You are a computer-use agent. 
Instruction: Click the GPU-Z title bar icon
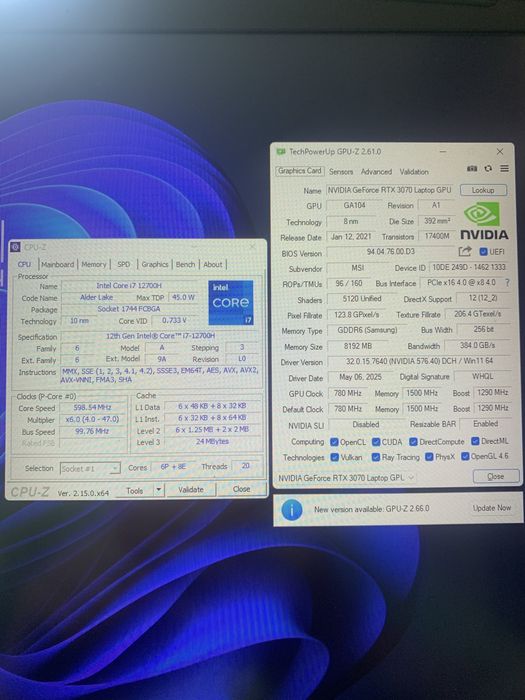coord(281,152)
